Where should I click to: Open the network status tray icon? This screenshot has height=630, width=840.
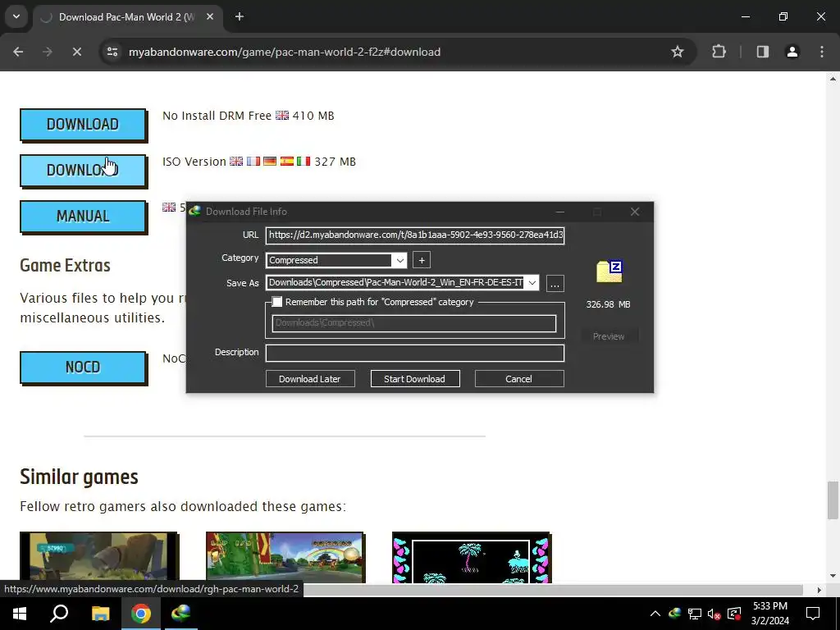pos(695,614)
